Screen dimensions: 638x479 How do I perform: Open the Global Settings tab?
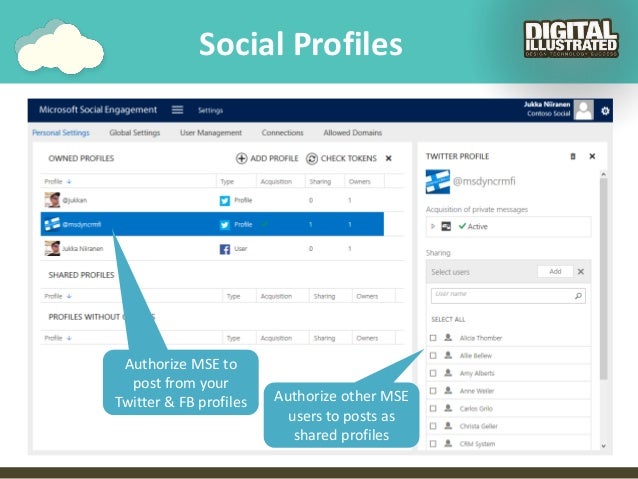coord(135,133)
